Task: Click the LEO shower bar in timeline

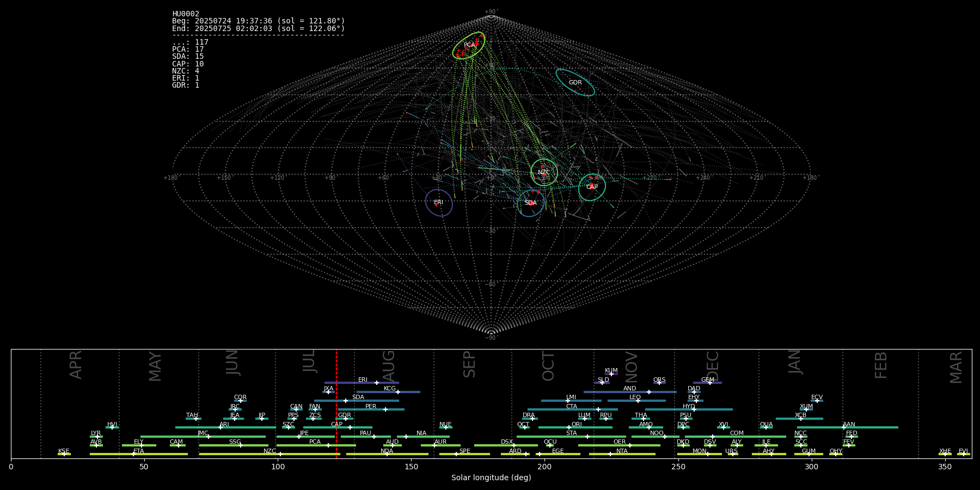Action: point(636,401)
